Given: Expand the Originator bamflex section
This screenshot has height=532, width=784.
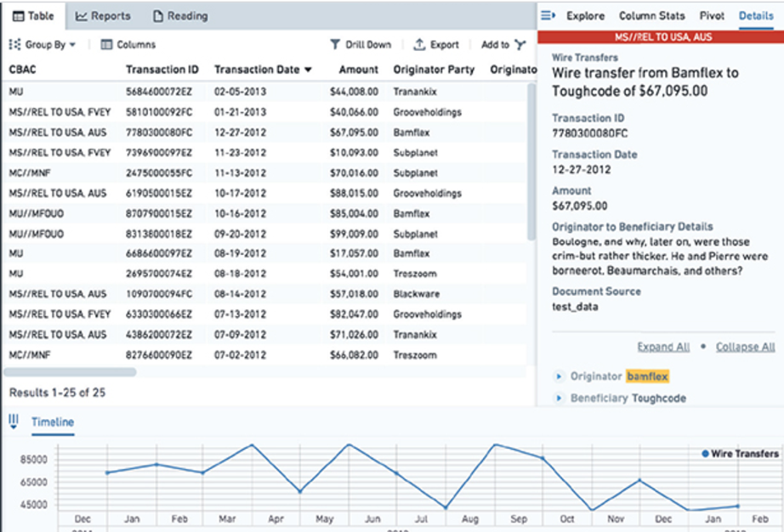Looking at the screenshot, I should 560,376.
